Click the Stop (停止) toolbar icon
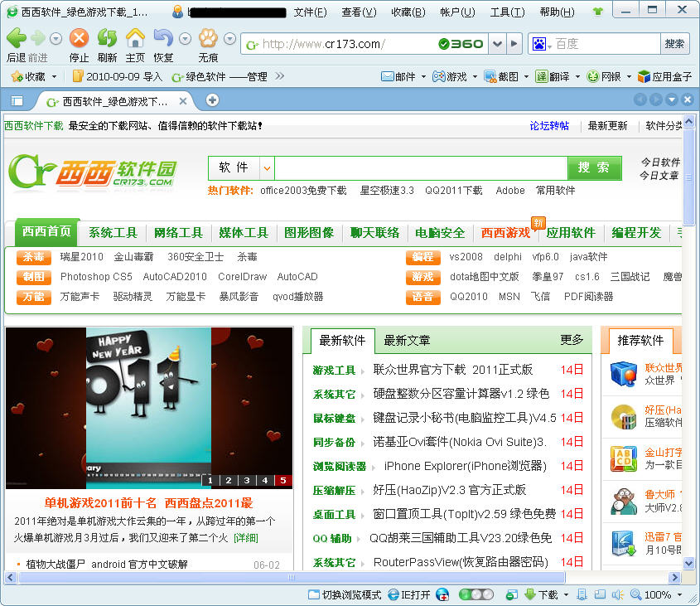The width and height of the screenshot is (700, 606). (79, 39)
